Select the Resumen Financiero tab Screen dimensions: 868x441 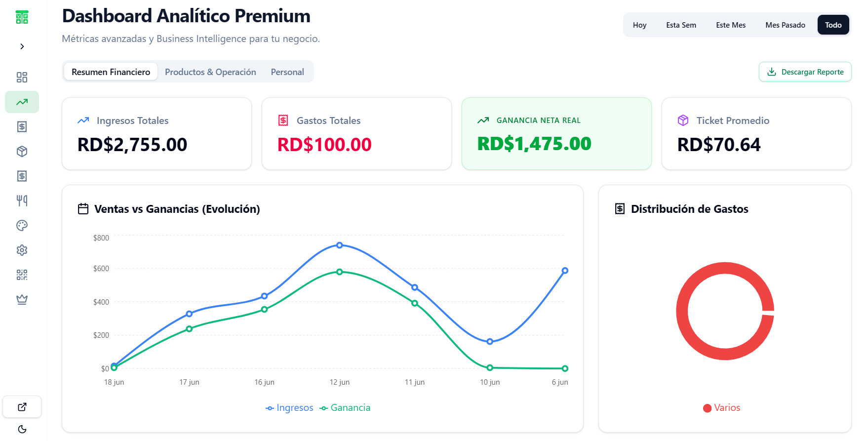[111, 72]
